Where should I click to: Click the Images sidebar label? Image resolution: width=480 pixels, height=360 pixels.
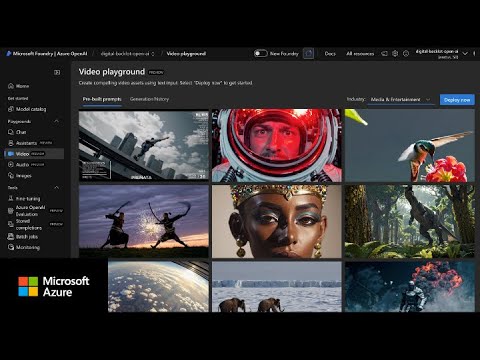coord(24,176)
